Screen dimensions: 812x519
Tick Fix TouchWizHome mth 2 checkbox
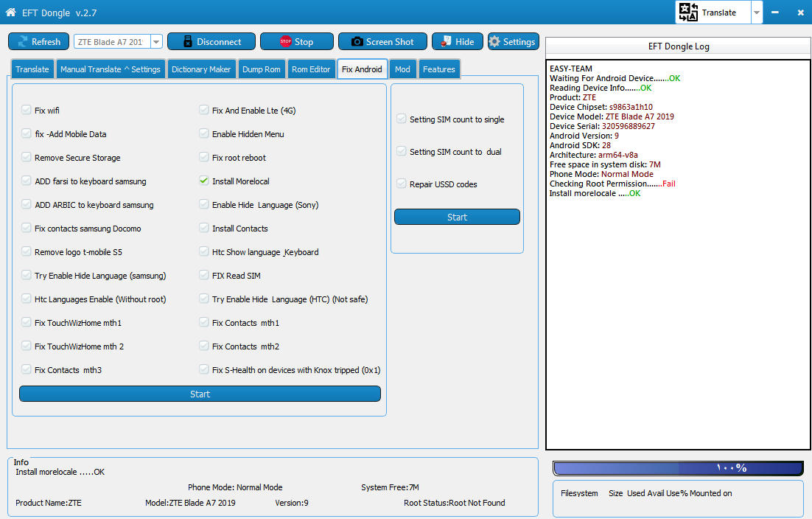(x=27, y=346)
